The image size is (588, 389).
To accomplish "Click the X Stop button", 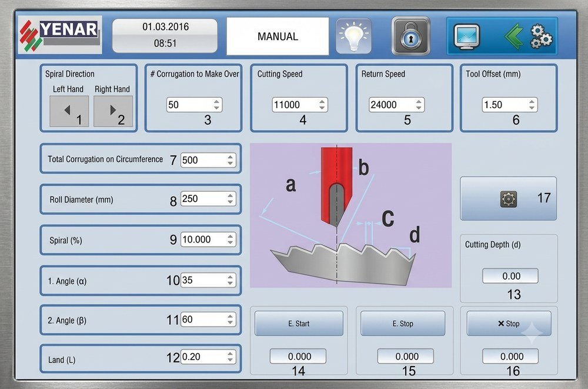I will click(x=509, y=323).
